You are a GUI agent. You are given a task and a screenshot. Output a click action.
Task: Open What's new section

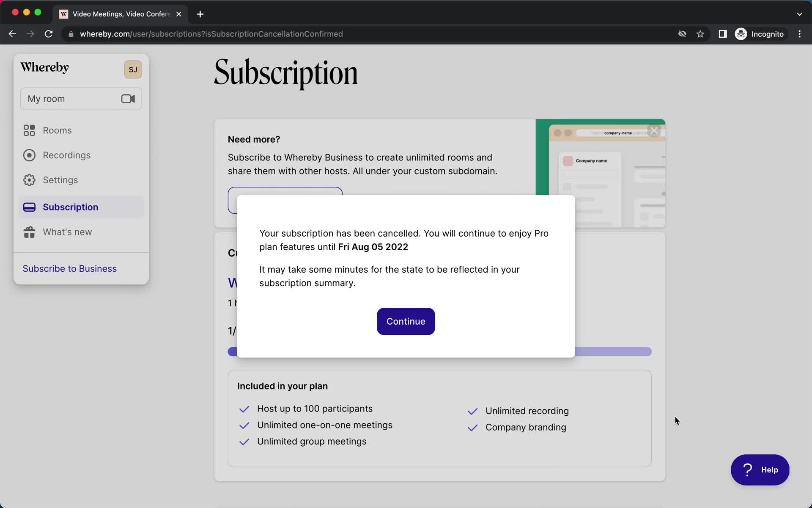pos(67,232)
